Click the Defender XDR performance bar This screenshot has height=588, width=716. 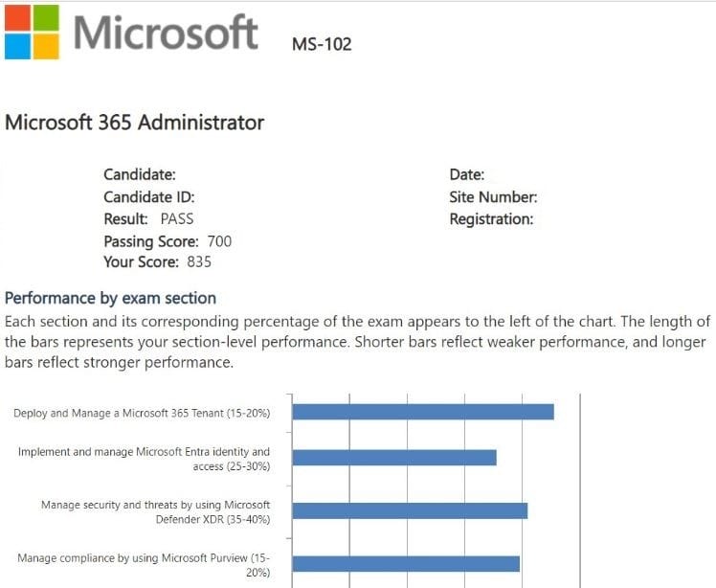pyautogui.click(x=410, y=510)
